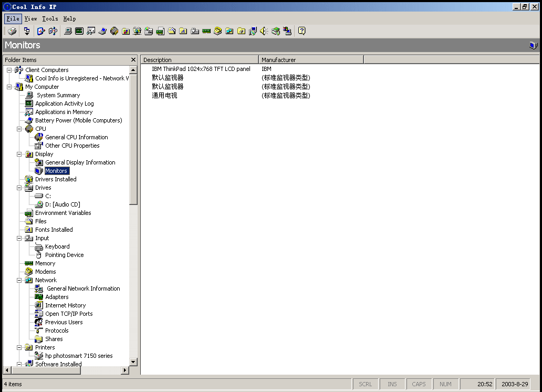
Task: Collapse the Software Installed tree node
Action: [19, 364]
